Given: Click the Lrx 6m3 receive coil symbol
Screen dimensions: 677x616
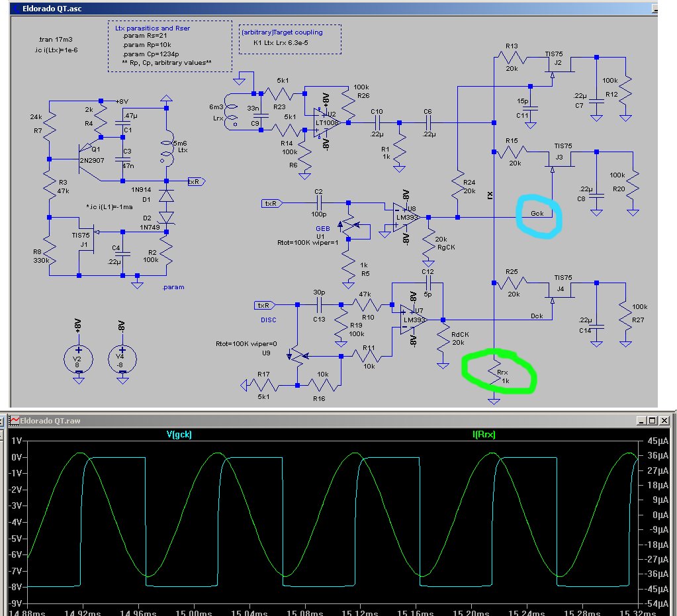Looking at the screenshot, I should pyautogui.click(x=231, y=113).
